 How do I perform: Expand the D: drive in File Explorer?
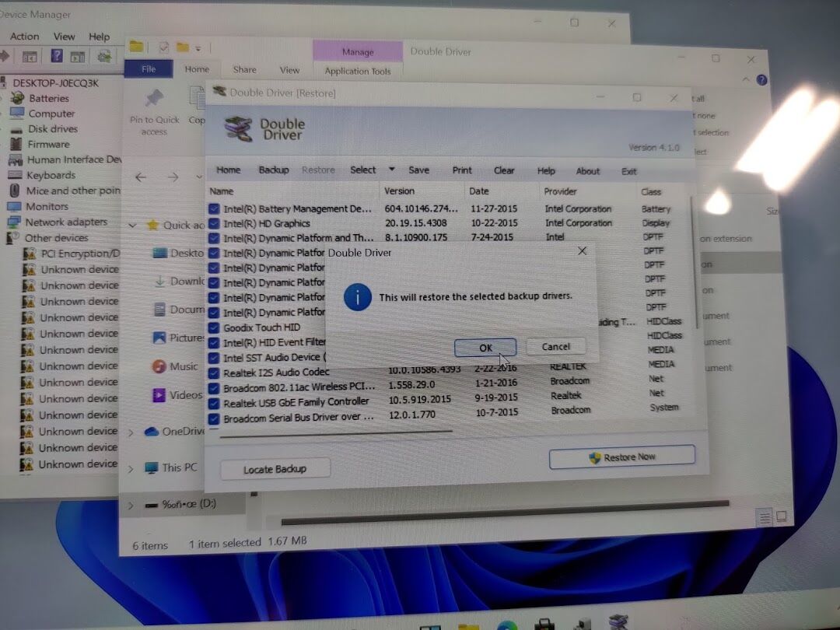click(x=130, y=506)
